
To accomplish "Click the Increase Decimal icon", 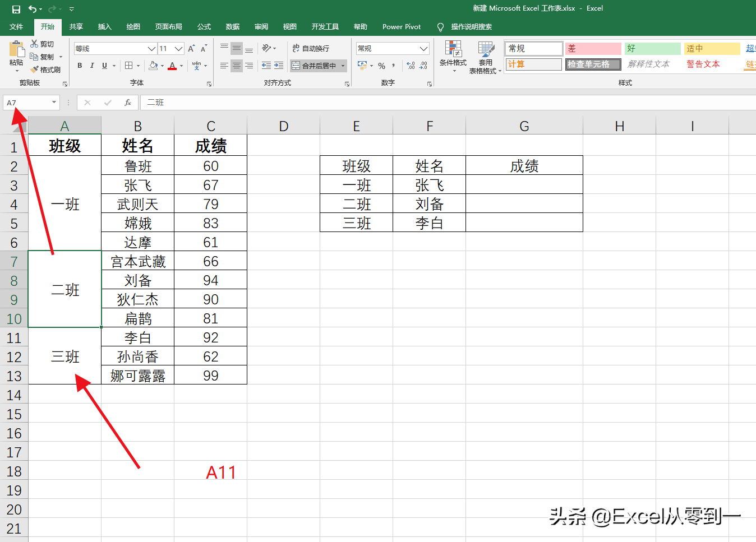I will (411, 66).
